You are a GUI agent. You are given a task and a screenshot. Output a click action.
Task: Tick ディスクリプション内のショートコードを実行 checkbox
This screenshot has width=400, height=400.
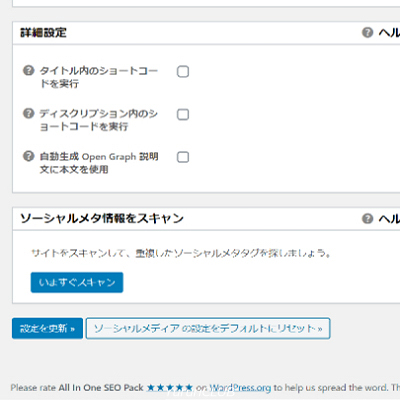tap(183, 114)
